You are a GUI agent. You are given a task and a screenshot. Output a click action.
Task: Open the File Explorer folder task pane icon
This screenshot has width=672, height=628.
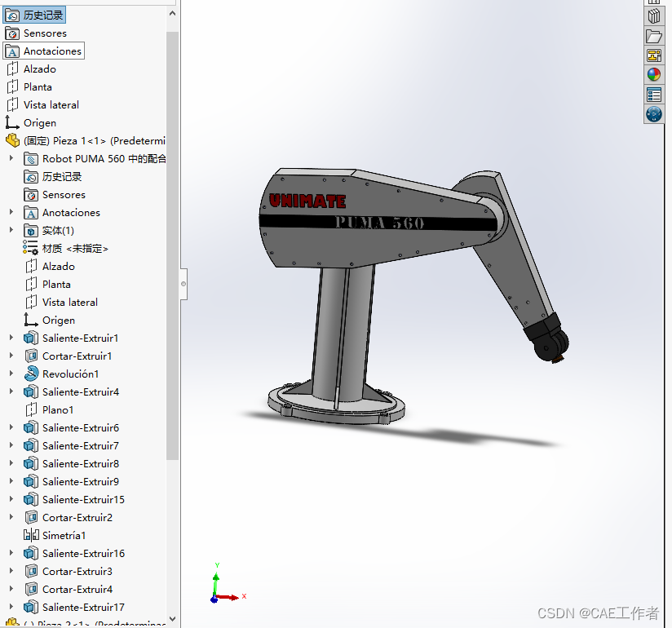[x=653, y=36]
